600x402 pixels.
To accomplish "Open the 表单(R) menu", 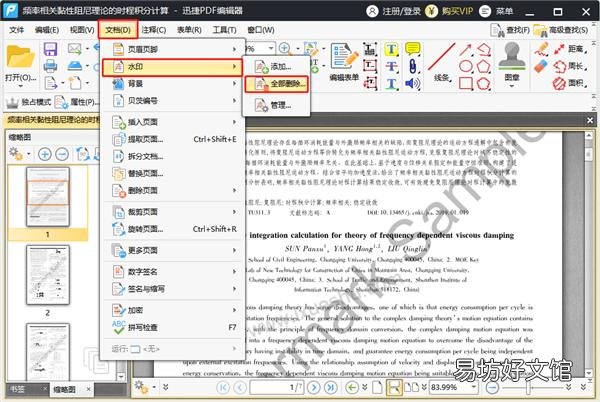I will point(189,30).
